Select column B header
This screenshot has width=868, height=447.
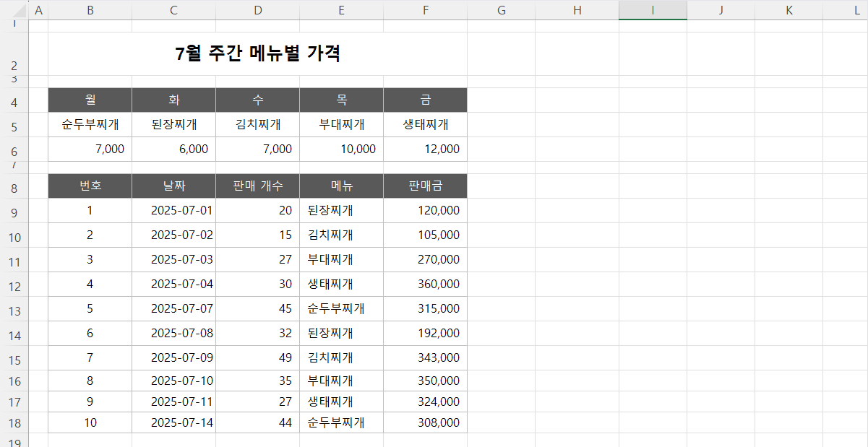click(x=90, y=10)
